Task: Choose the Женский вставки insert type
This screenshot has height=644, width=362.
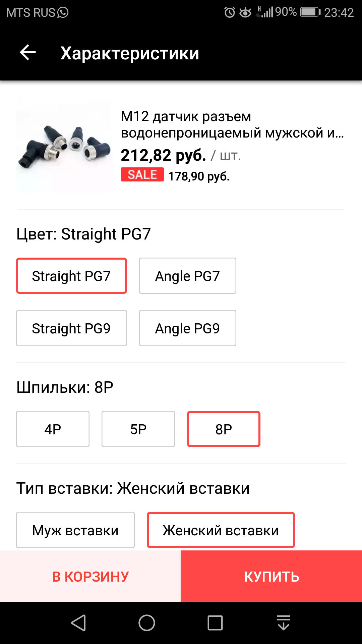Action: tap(221, 530)
